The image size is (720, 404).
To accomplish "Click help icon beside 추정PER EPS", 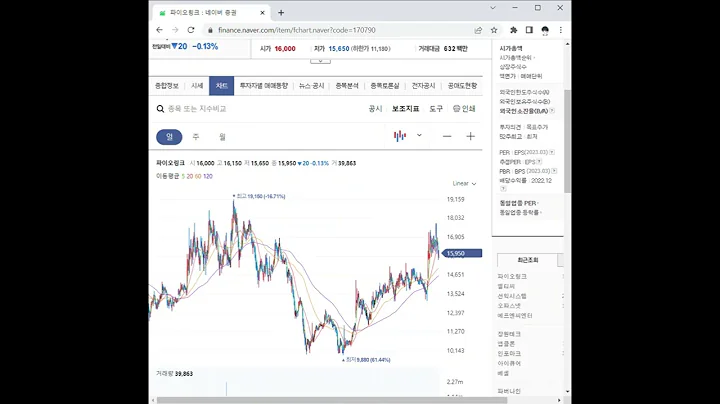I will [x=539, y=162].
